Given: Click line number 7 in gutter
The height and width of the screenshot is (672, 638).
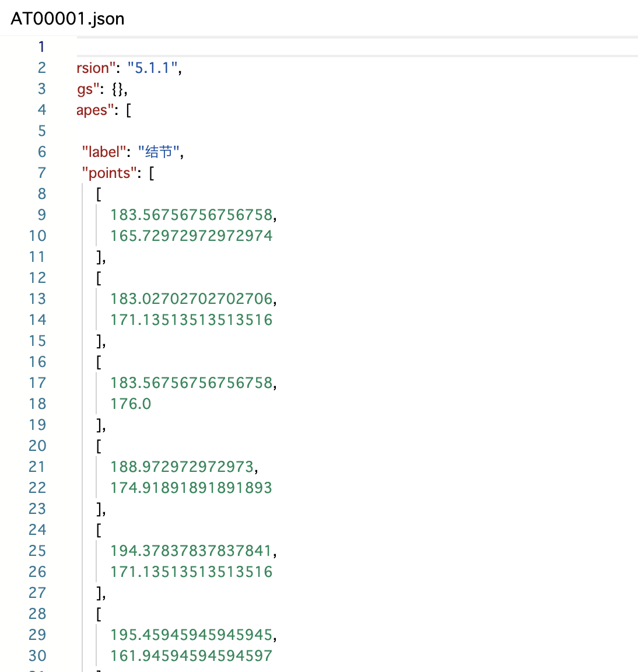Looking at the screenshot, I should pyautogui.click(x=41, y=173).
